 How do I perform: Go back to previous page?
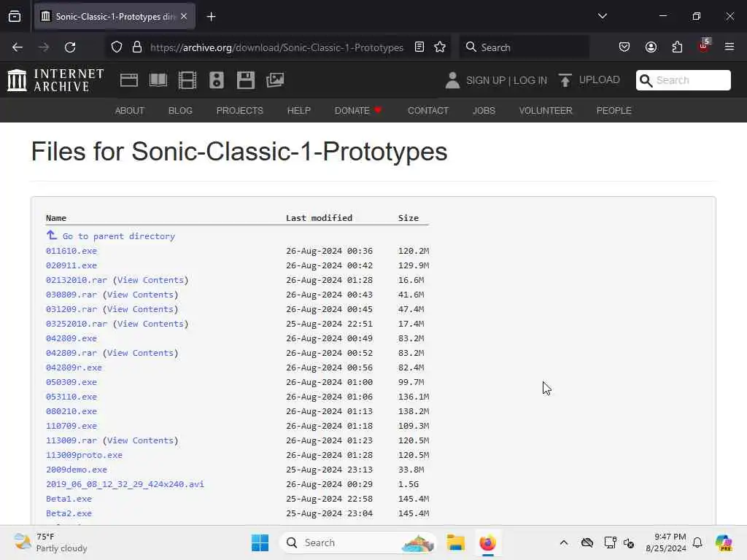tap(18, 47)
